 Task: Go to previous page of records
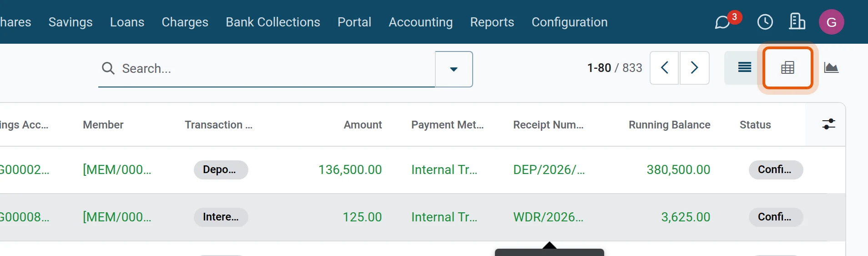point(664,68)
